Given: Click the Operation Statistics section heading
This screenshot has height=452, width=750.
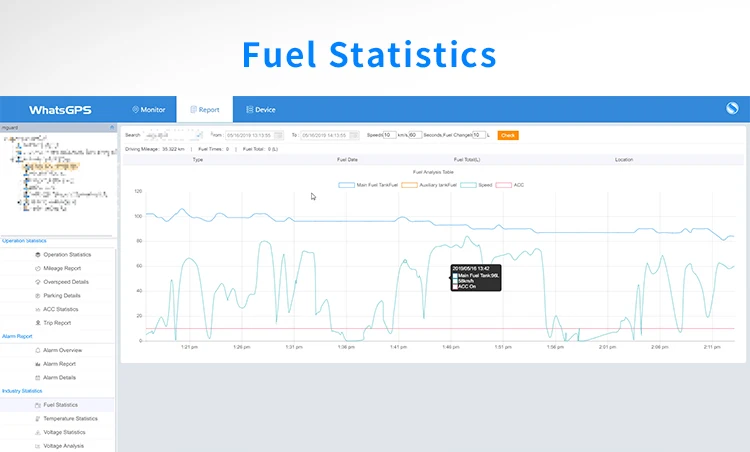Looking at the screenshot, I should (x=24, y=241).
